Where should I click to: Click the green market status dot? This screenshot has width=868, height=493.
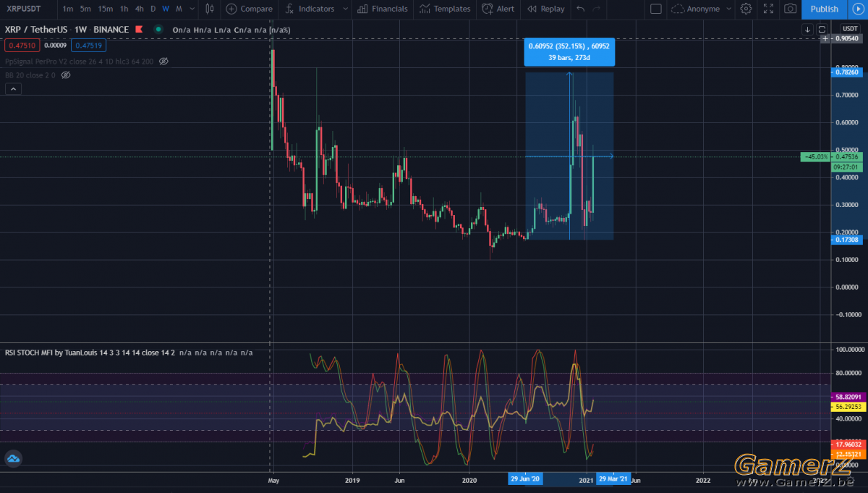(x=158, y=29)
